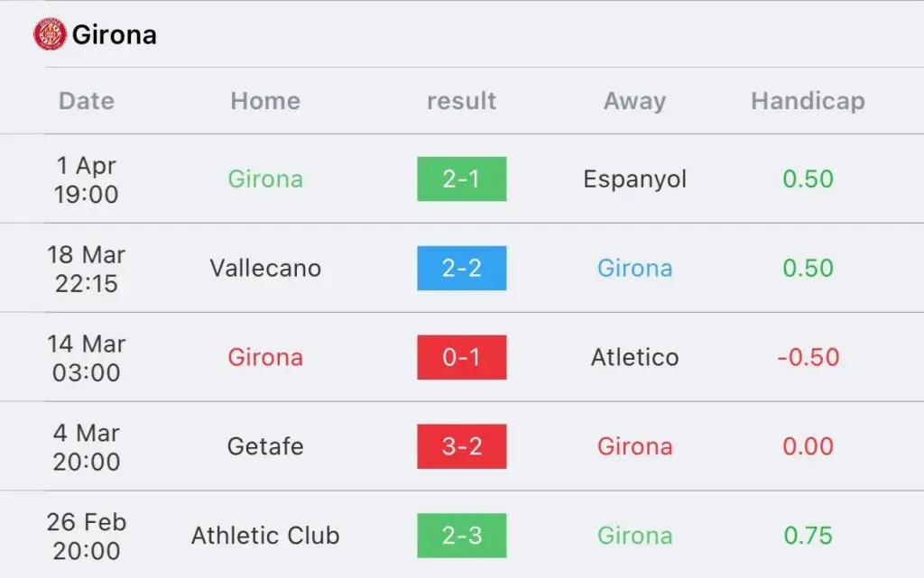Click the result column header

click(461, 101)
